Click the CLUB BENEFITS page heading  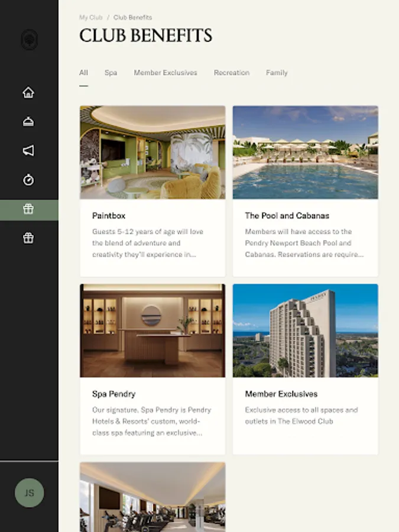(146, 35)
